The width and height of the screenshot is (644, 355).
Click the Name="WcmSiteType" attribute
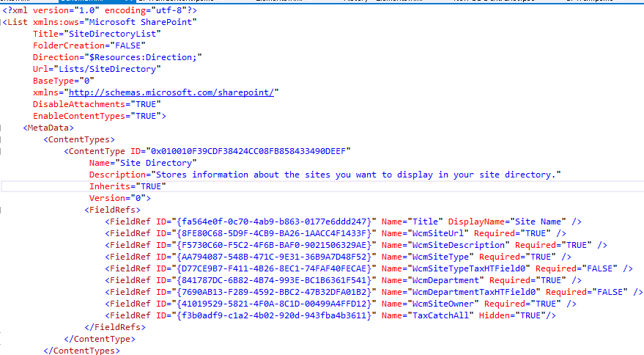tap(428, 257)
